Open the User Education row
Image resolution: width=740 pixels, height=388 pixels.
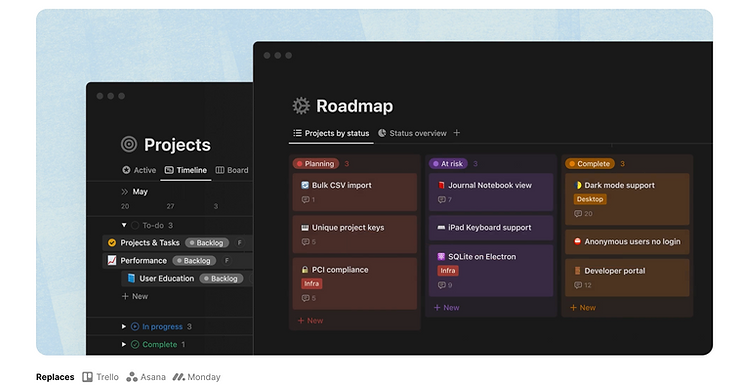point(187,278)
